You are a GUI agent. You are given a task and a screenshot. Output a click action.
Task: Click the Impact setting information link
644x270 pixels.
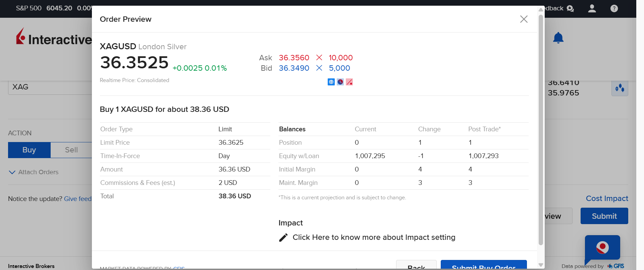coord(374,238)
